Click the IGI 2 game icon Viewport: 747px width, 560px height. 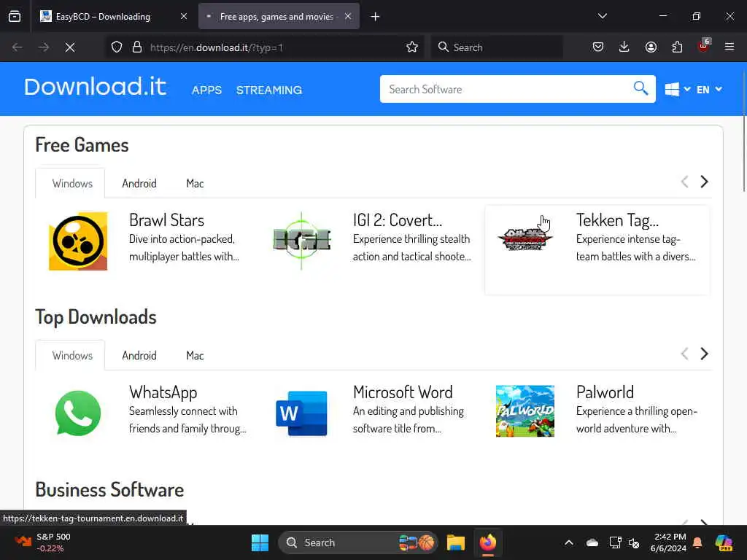pos(301,241)
